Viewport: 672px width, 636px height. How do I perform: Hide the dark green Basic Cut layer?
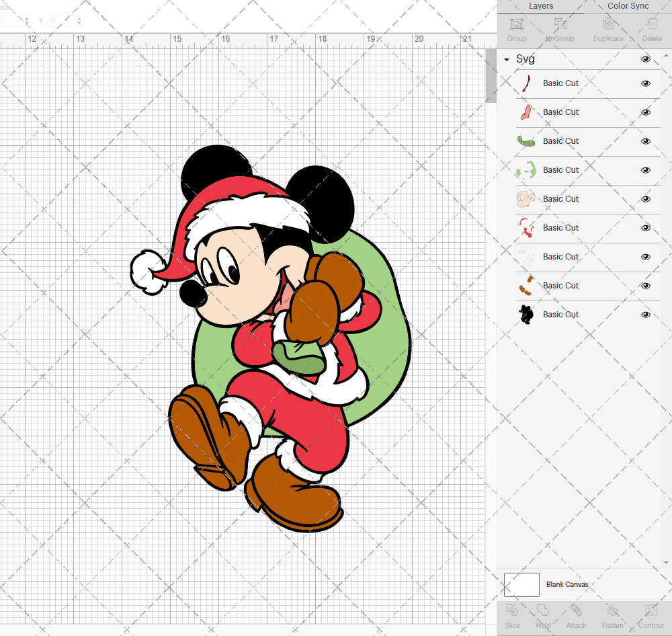[645, 141]
